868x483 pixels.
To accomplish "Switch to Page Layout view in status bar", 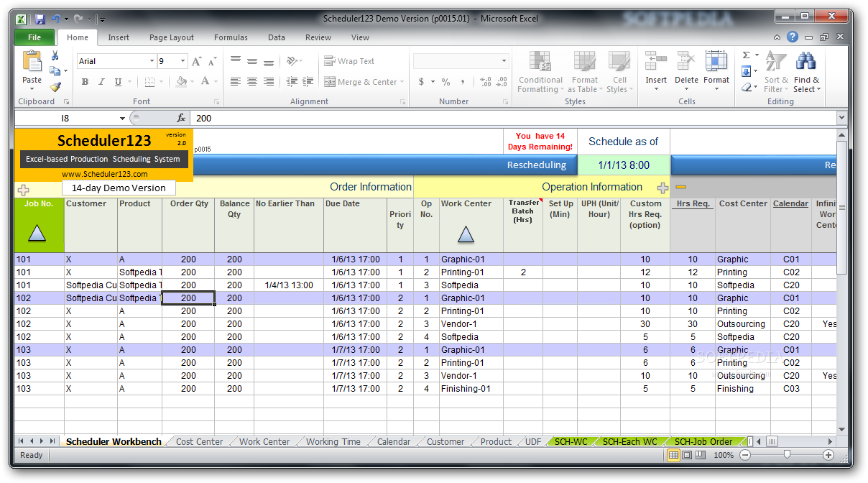I will (x=687, y=455).
